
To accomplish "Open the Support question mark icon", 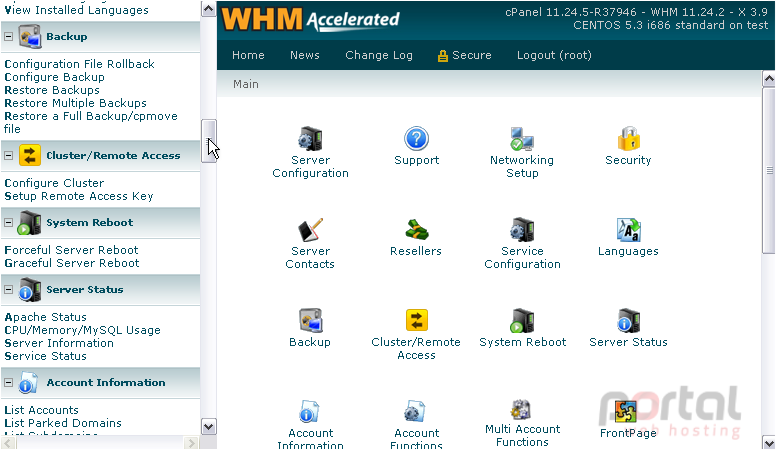I will point(416,139).
